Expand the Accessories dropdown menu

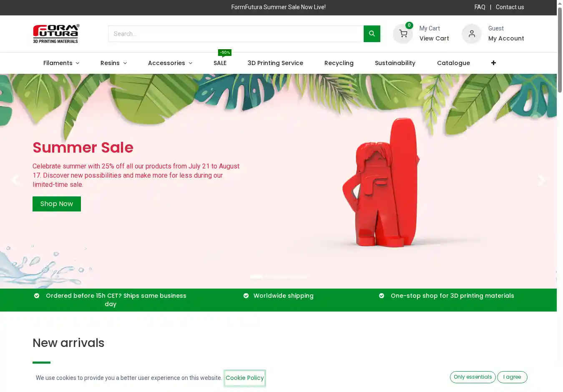point(170,63)
